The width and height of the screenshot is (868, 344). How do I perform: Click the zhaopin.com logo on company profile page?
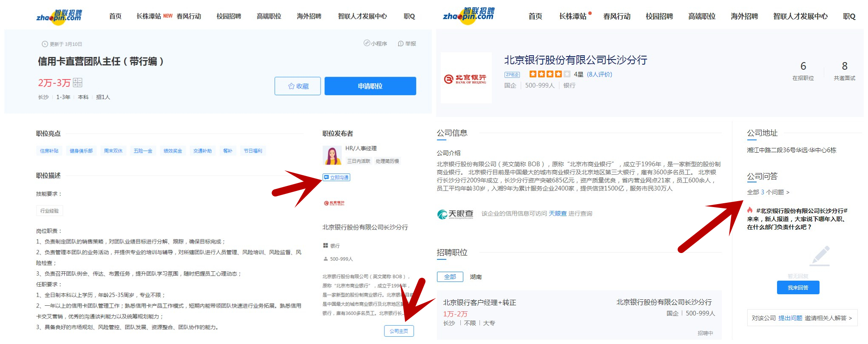click(x=468, y=16)
